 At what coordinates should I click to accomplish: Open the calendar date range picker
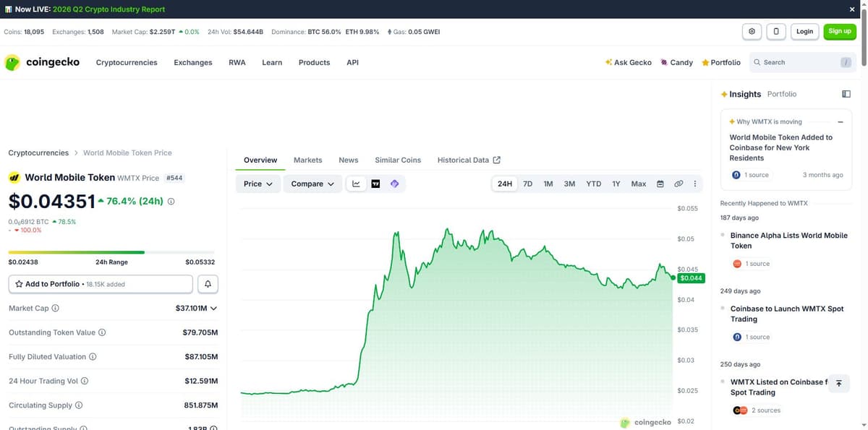[x=660, y=184]
